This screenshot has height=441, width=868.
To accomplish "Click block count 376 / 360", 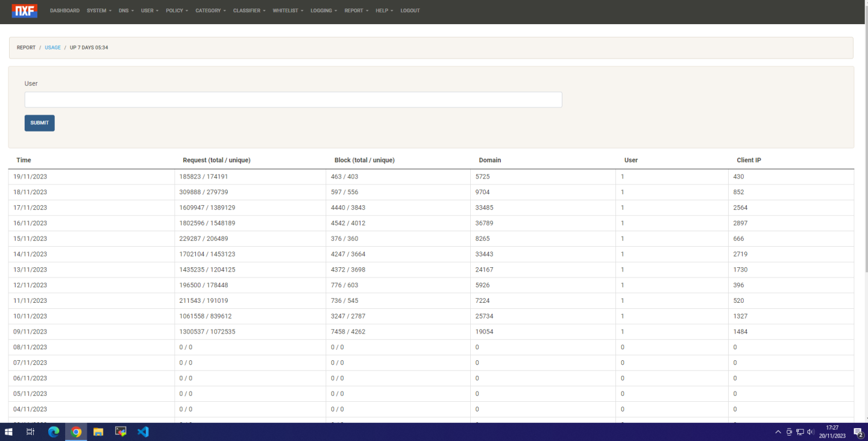I will pos(345,239).
